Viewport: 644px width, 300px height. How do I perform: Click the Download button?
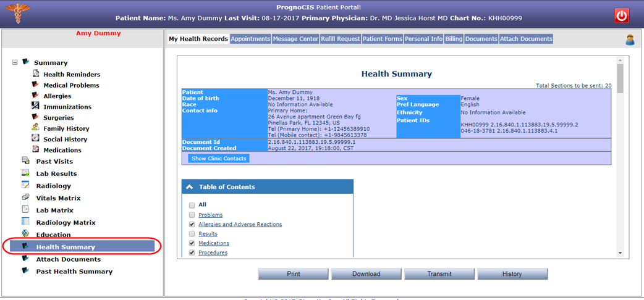coord(366,273)
